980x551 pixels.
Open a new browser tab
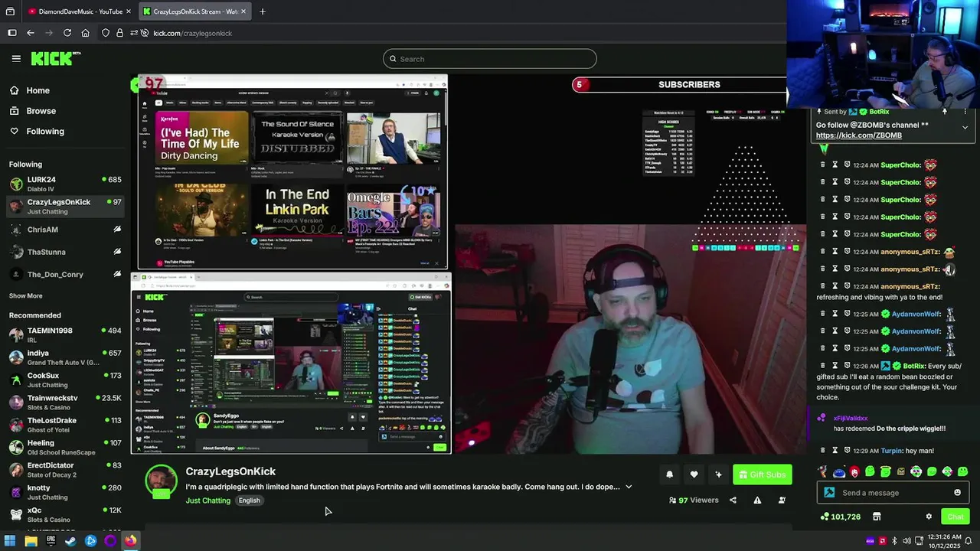[x=263, y=11]
